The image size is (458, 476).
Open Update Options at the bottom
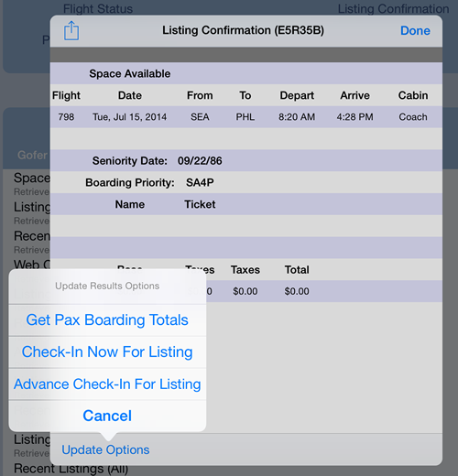[105, 449]
